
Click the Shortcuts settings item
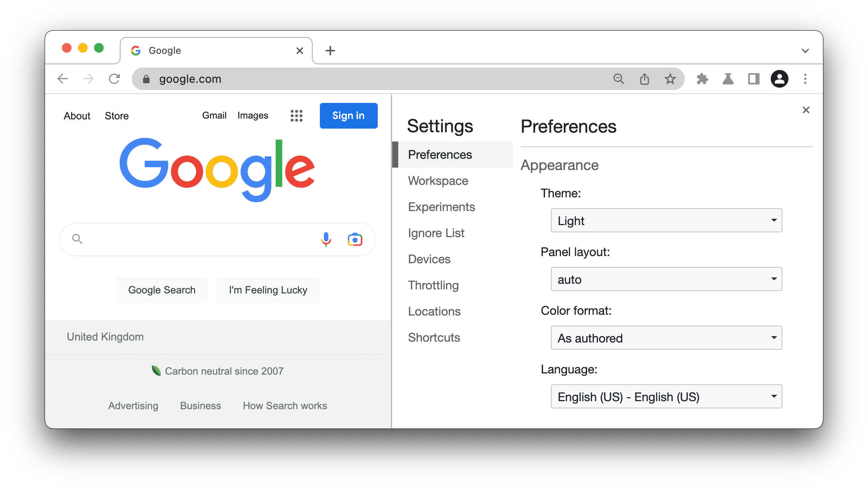click(x=434, y=338)
